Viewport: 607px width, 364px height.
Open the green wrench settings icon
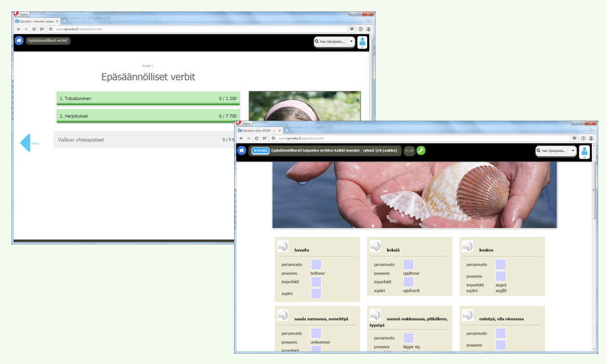[x=421, y=150]
